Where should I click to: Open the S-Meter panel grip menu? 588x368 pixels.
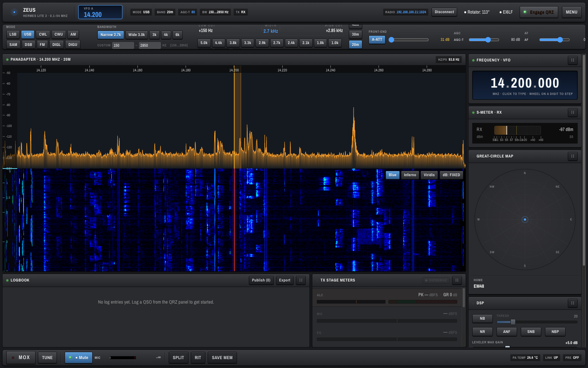click(573, 113)
